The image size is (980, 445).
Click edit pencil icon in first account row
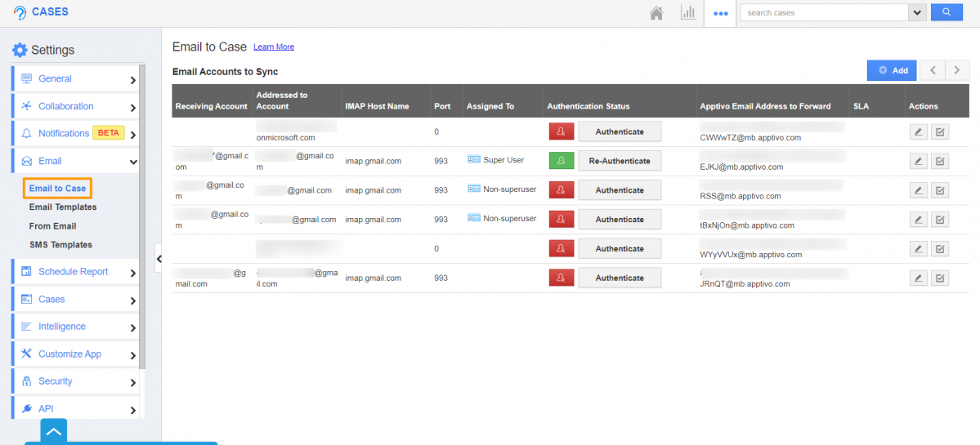pos(919,131)
